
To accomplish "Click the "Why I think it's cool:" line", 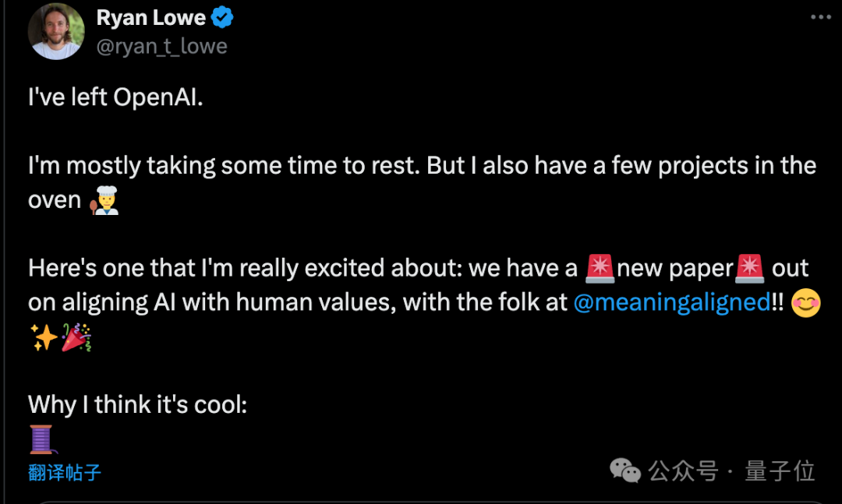I will point(137,405).
